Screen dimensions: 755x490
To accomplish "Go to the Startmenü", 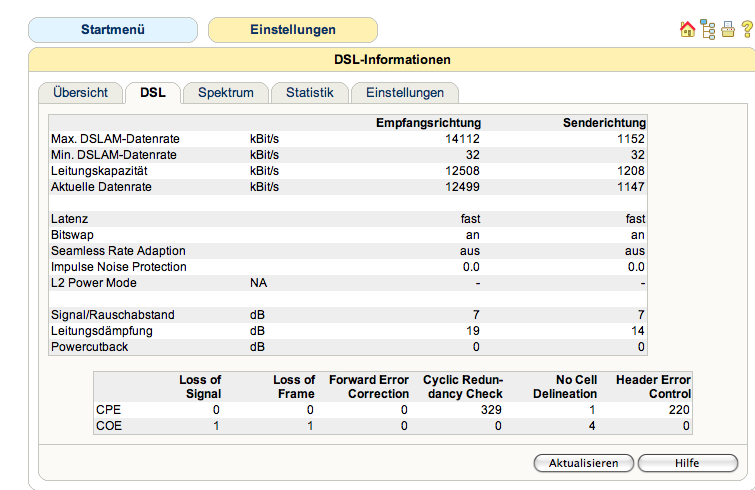I will [x=113, y=30].
